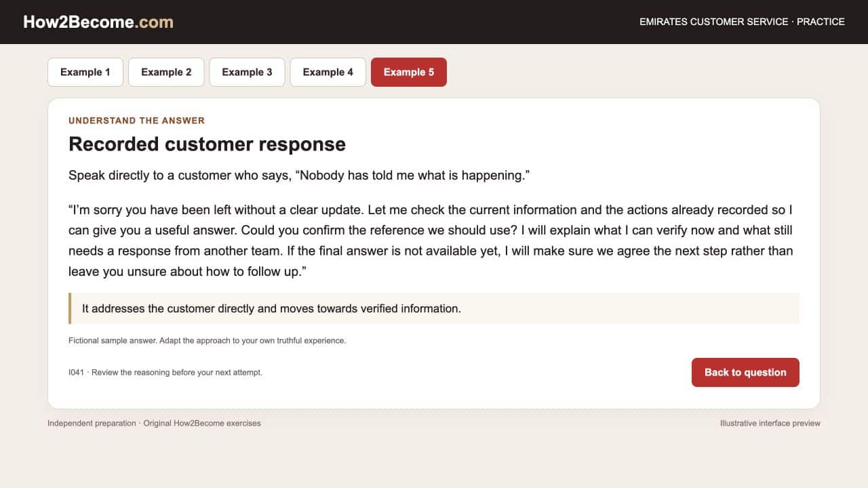This screenshot has width=868, height=488.
Task: Click the prompt starting "Speak directly to a customer"
Action: [x=299, y=176]
